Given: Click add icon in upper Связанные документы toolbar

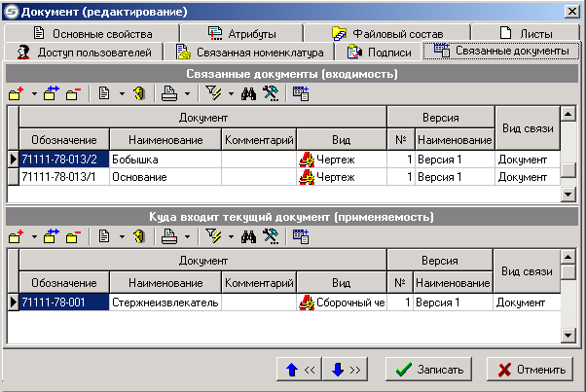Looking at the screenshot, I should pos(15,93).
